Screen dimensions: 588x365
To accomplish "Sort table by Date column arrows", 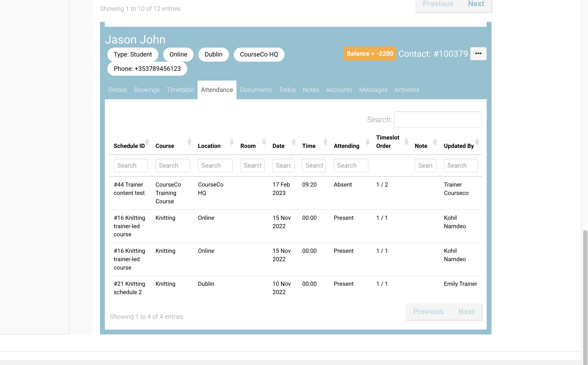I will [293, 142].
